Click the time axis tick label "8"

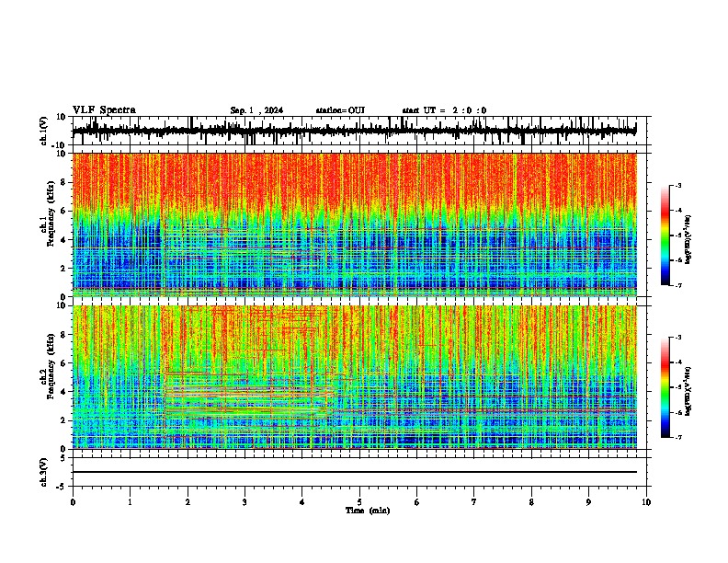[531, 502]
